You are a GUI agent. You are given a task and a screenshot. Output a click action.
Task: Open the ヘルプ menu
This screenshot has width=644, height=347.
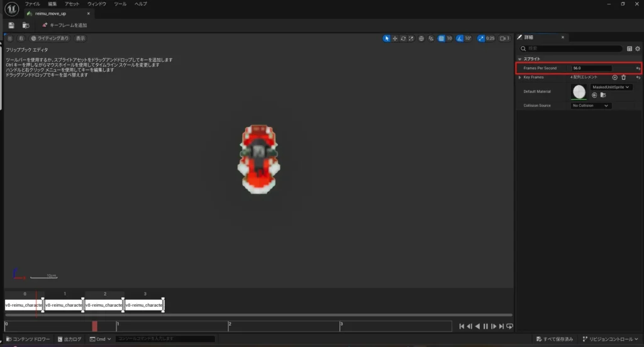click(x=141, y=4)
